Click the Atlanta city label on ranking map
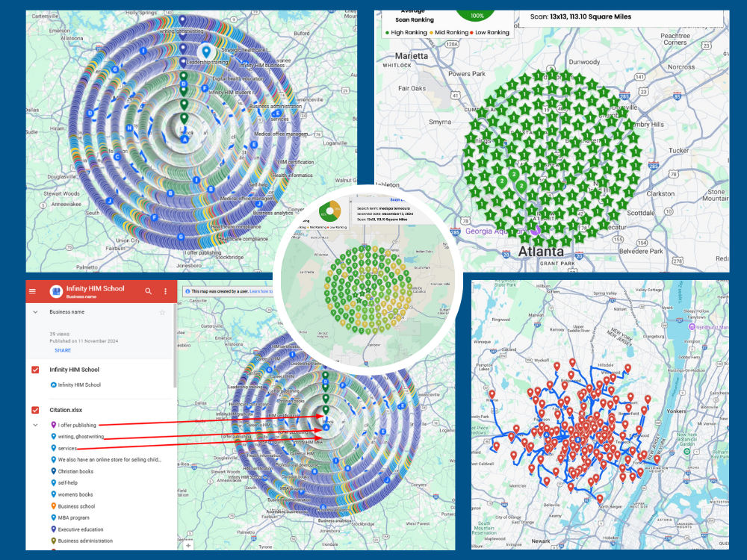747x560 pixels. point(541,252)
